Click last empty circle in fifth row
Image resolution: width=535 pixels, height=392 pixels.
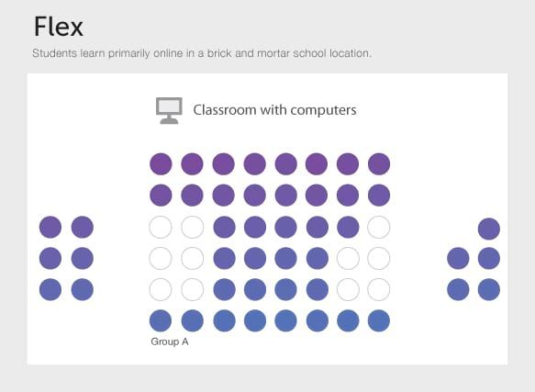tap(379, 289)
